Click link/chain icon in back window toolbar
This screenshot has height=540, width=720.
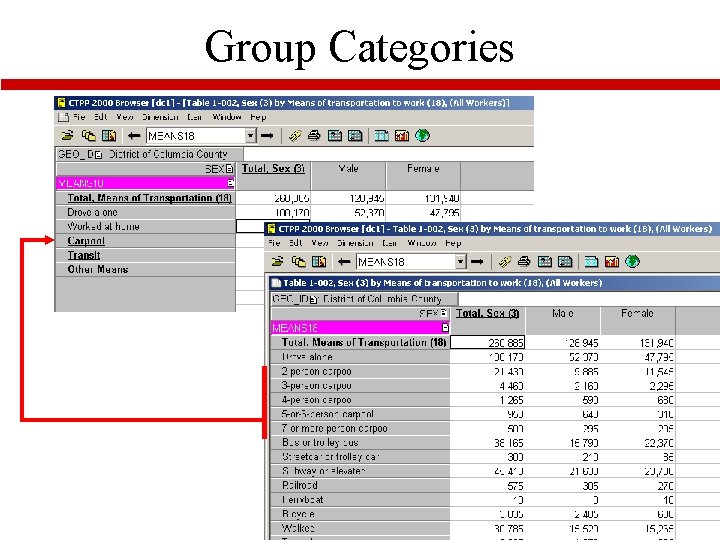click(x=294, y=135)
